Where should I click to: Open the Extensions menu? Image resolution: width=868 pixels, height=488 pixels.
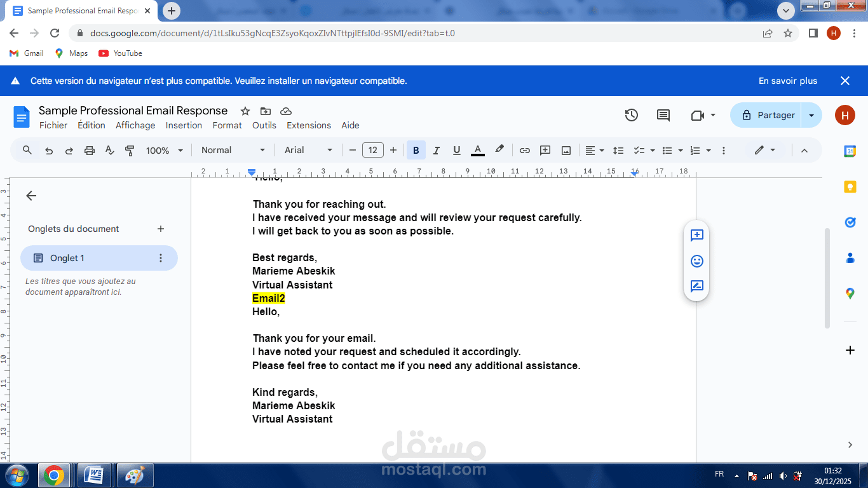point(309,125)
